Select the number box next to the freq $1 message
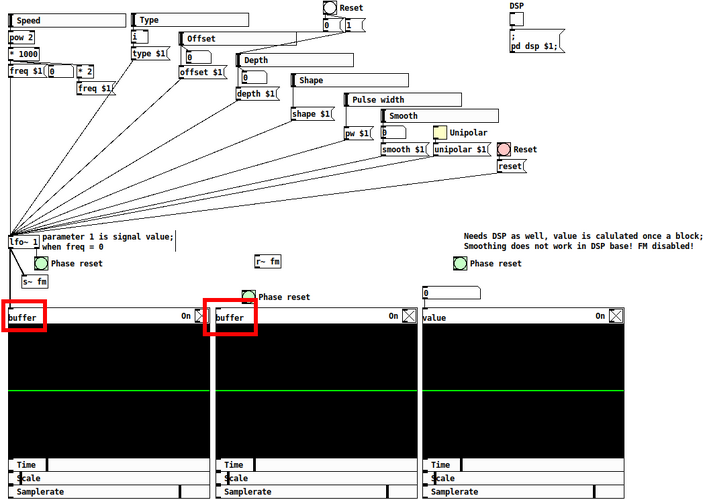This screenshot has height=500, width=703. tap(61, 71)
